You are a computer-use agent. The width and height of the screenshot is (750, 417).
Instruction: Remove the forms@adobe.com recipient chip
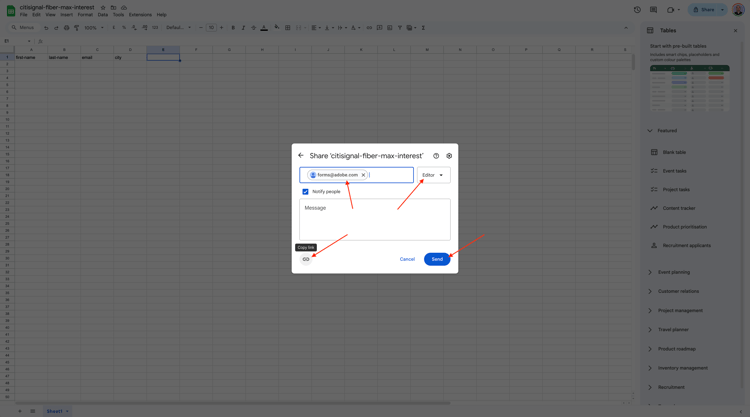[364, 175]
